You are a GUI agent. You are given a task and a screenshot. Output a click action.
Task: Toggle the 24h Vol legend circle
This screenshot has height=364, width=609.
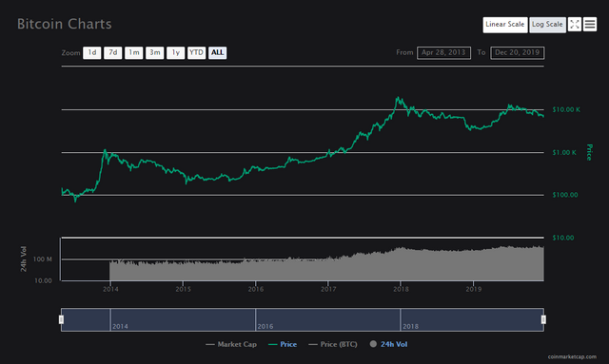(x=373, y=344)
